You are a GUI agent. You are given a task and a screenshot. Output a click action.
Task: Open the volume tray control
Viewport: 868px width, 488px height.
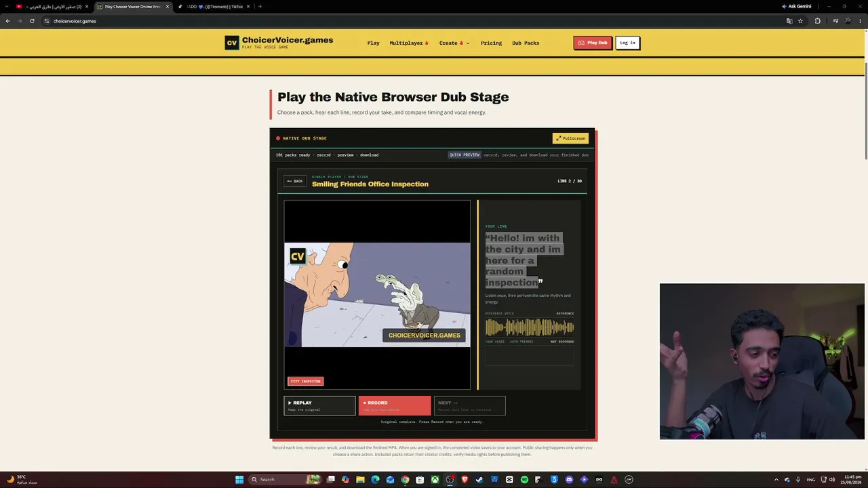point(832,480)
